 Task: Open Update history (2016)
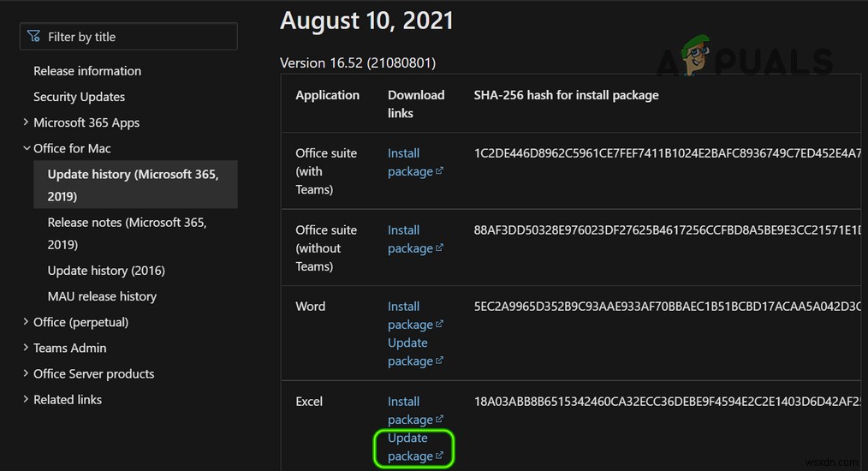pos(106,271)
